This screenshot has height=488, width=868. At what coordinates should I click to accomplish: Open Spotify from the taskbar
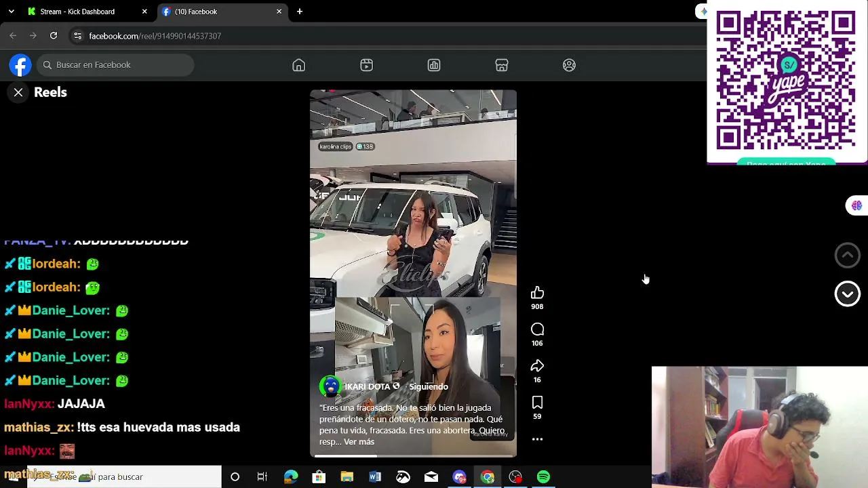coord(544,477)
